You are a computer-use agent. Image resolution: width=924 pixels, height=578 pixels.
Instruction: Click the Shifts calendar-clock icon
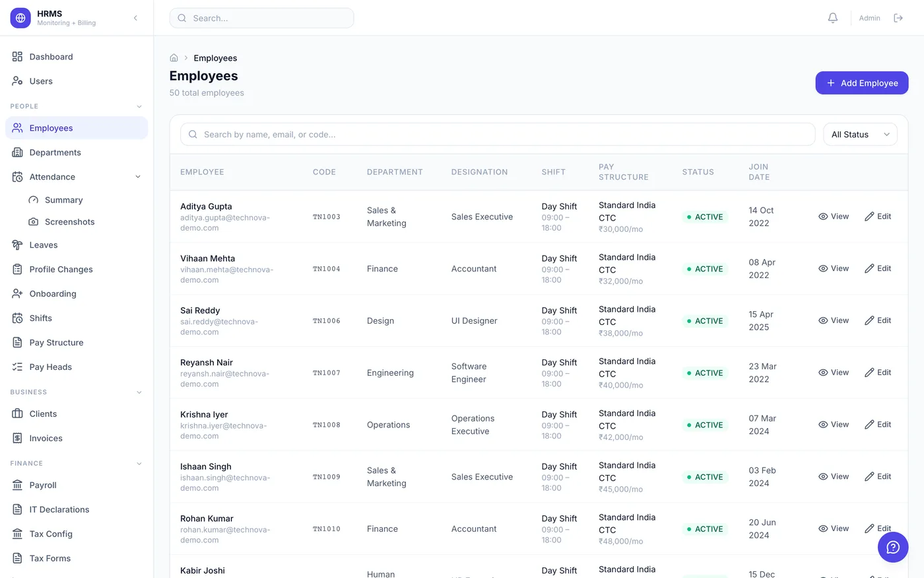pos(18,318)
